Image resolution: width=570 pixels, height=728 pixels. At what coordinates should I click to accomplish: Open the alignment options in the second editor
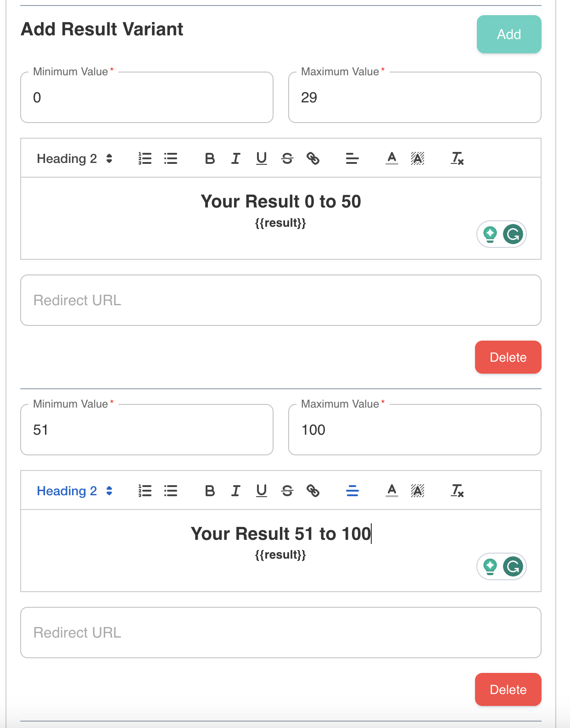[x=352, y=491]
